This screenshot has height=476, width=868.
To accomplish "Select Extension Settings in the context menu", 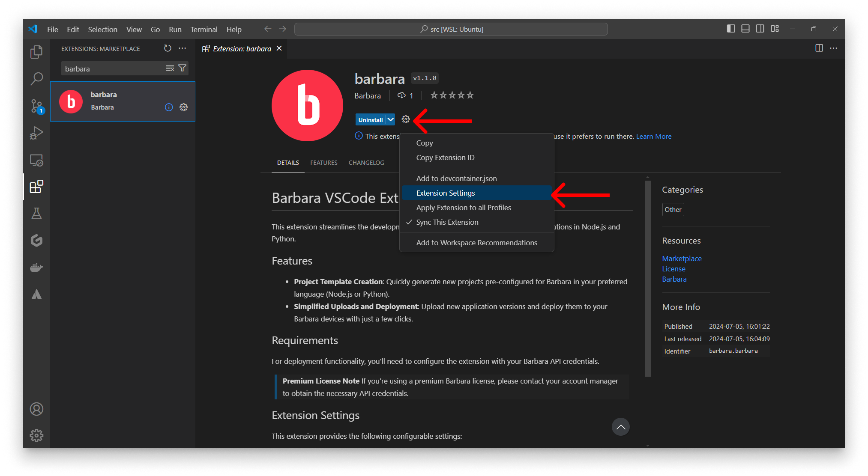I will click(446, 193).
